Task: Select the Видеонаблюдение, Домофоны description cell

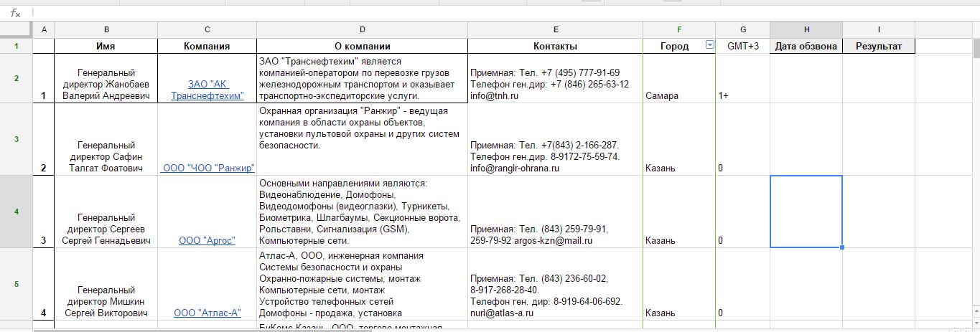Action: coord(362,212)
